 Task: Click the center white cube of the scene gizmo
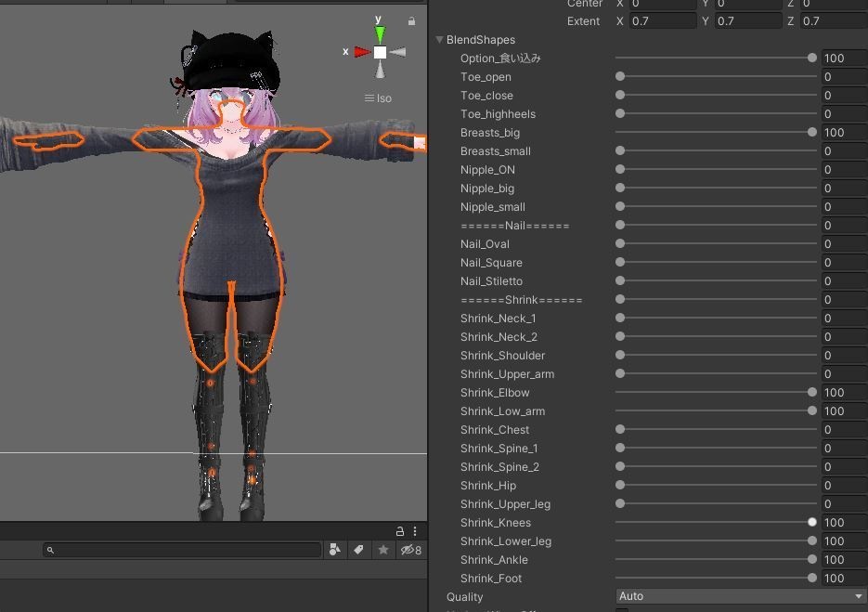pos(380,52)
